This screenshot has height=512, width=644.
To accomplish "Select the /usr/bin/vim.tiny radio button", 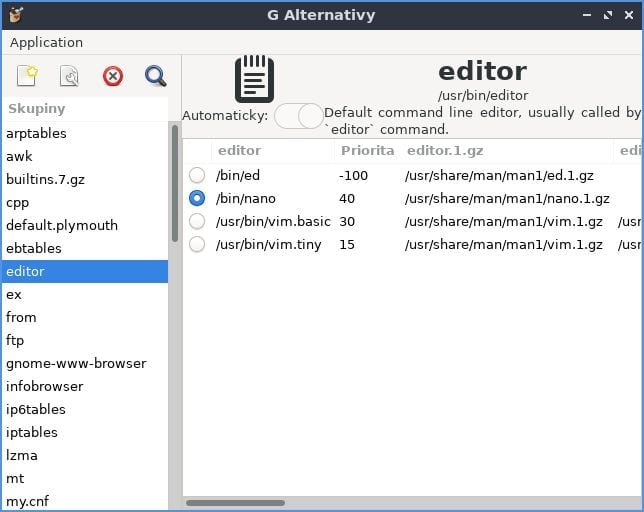I will [x=197, y=244].
